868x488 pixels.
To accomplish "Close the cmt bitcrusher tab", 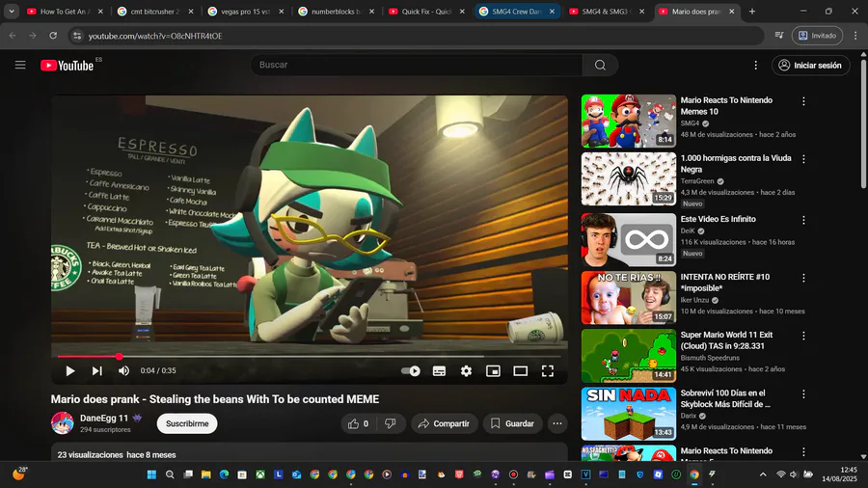I will click(191, 11).
